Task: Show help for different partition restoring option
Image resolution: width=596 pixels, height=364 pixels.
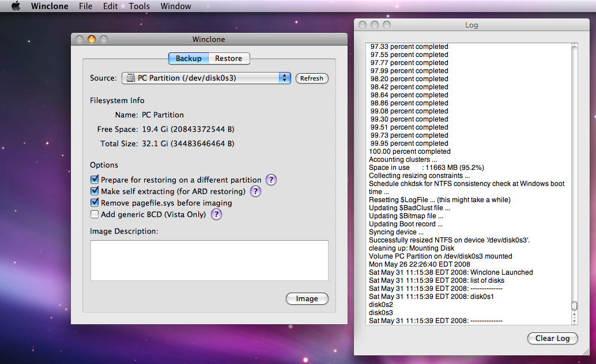Action: (271, 180)
